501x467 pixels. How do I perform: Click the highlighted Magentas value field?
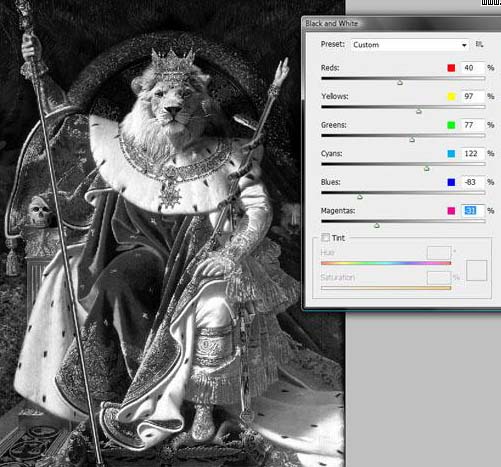(x=472, y=211)
